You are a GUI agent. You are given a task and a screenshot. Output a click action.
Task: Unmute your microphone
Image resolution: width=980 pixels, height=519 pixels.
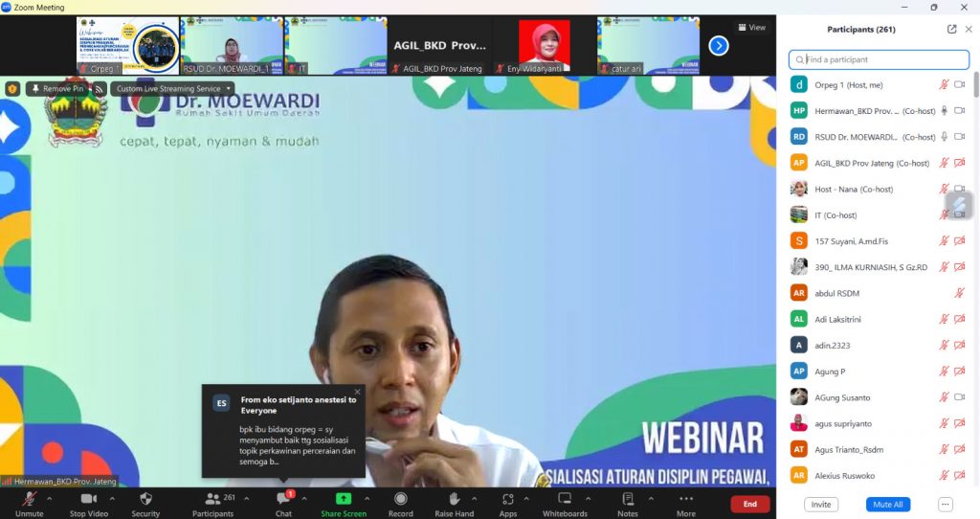click(29, 499)
